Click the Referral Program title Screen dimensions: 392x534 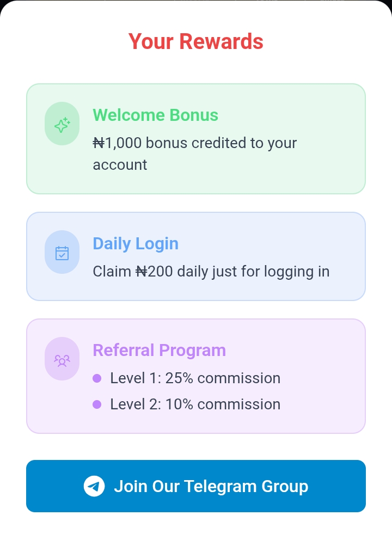point(160,351)
